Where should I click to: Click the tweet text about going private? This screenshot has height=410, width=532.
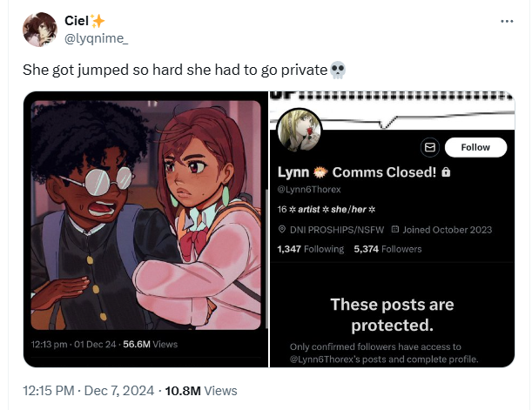tap(175, 70)
